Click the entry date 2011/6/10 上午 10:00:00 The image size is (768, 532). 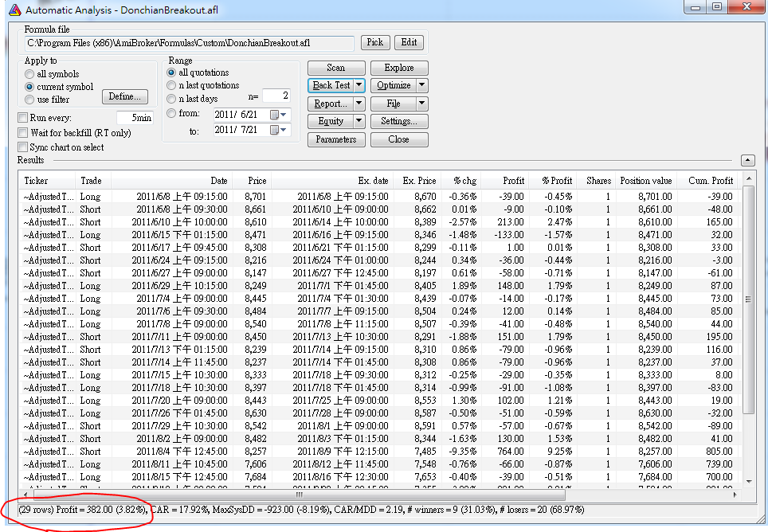[179, 221]
